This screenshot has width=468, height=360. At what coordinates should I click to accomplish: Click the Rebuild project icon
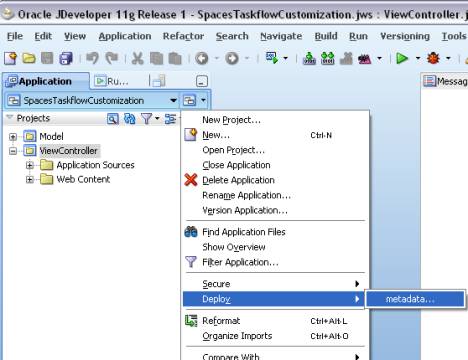(x=328, y=59)
